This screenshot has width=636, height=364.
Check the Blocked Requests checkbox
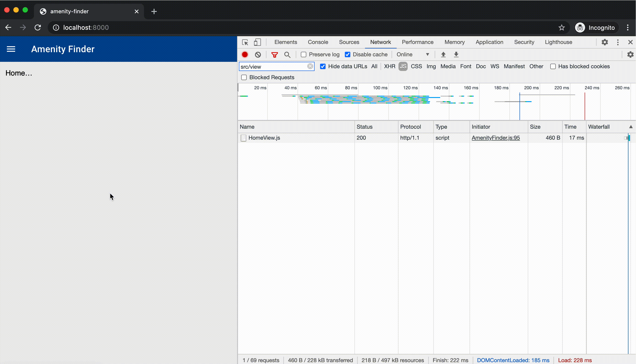click(x=244, y=78)
